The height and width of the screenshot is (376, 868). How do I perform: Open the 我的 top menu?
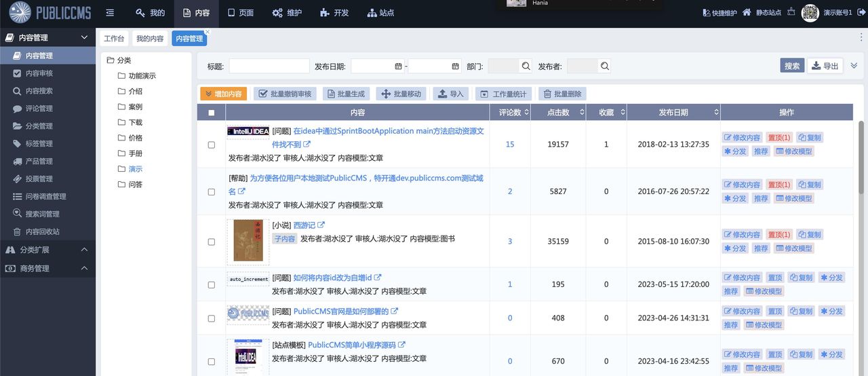(x=150, y=13)
